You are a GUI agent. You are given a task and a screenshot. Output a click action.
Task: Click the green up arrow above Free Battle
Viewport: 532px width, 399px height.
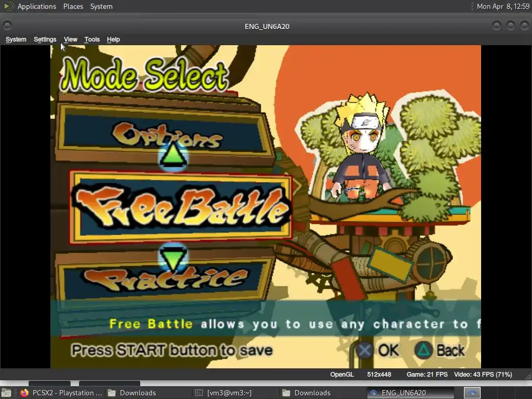(173, 156)
